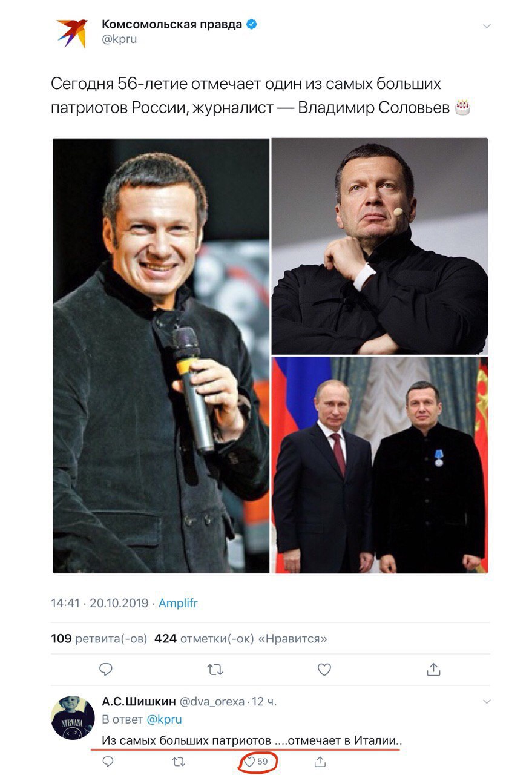Expand options chevron on Шишкин's reply
This screenshot has width=532, height=775.
click(486, 702)
